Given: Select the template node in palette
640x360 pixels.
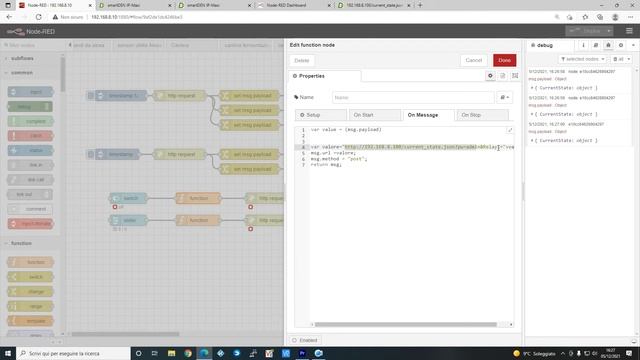Looking at the screenshot, I should coord(31,321).
